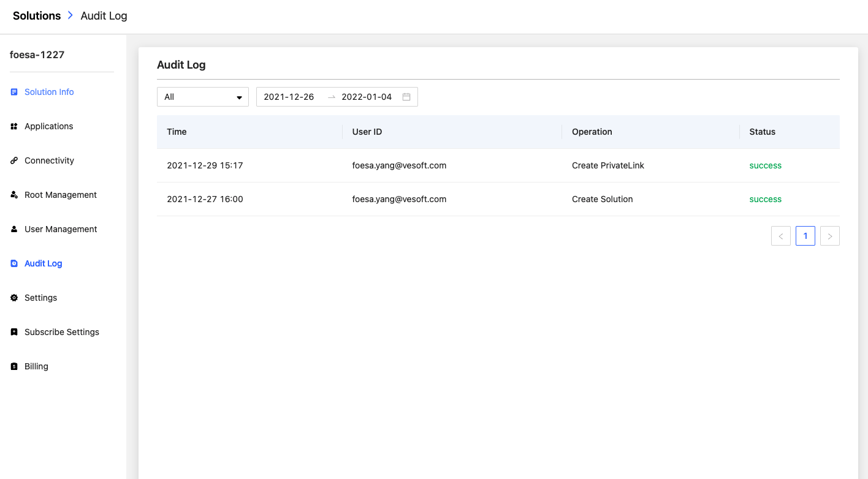This screenshot has height=479, width=868.
Task: Click the start date 2021-12-26 field
Action: [289, 97]
